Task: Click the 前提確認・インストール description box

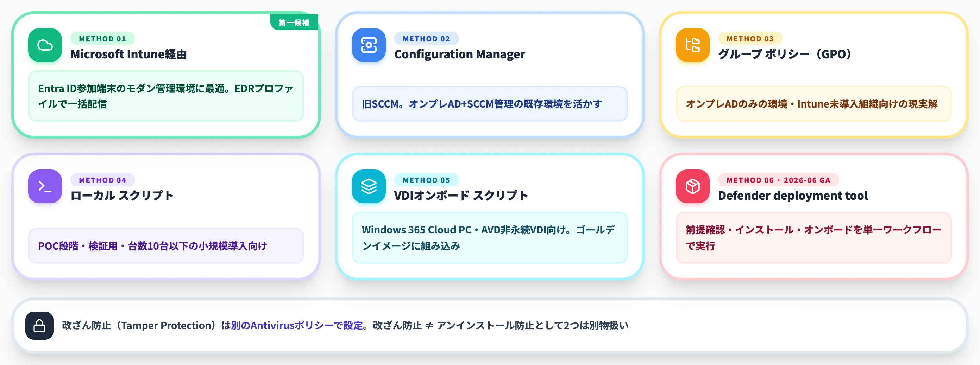Action: coord(813,238)
